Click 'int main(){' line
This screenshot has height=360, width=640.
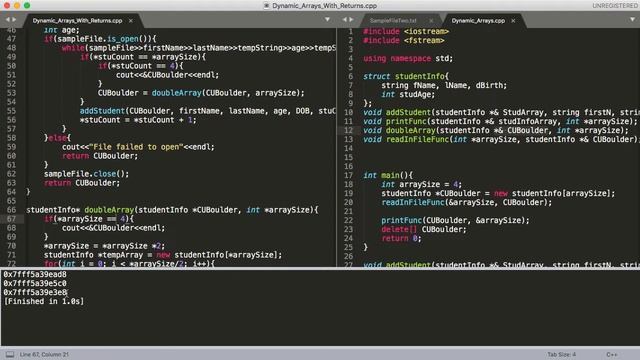click(x=388, y=175)
